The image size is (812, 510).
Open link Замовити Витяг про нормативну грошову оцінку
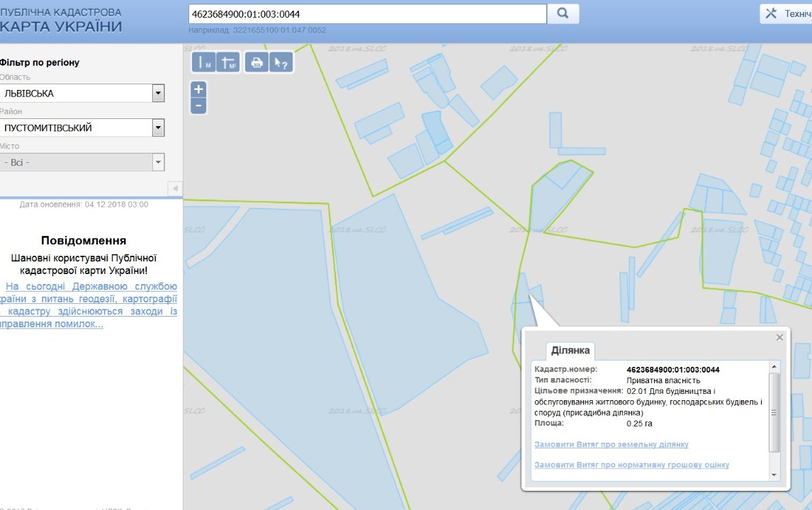(631, 465)
